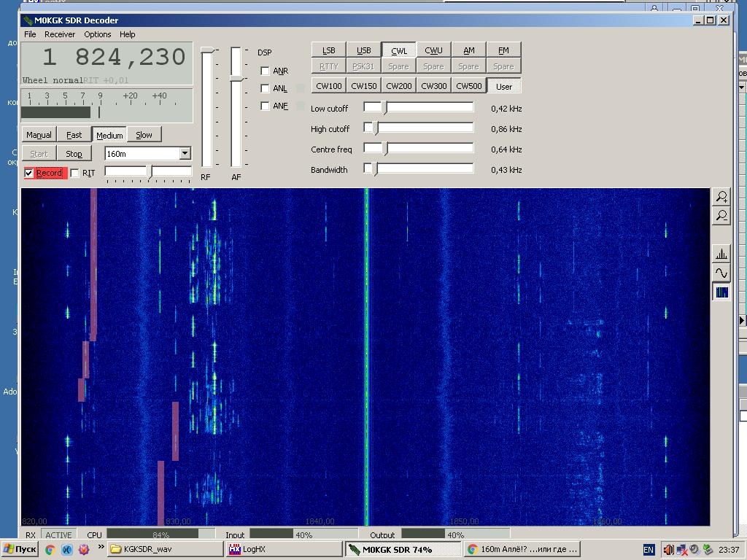Click the zoom in magnifier icon
Screen dimensions: 747x560
721,196
